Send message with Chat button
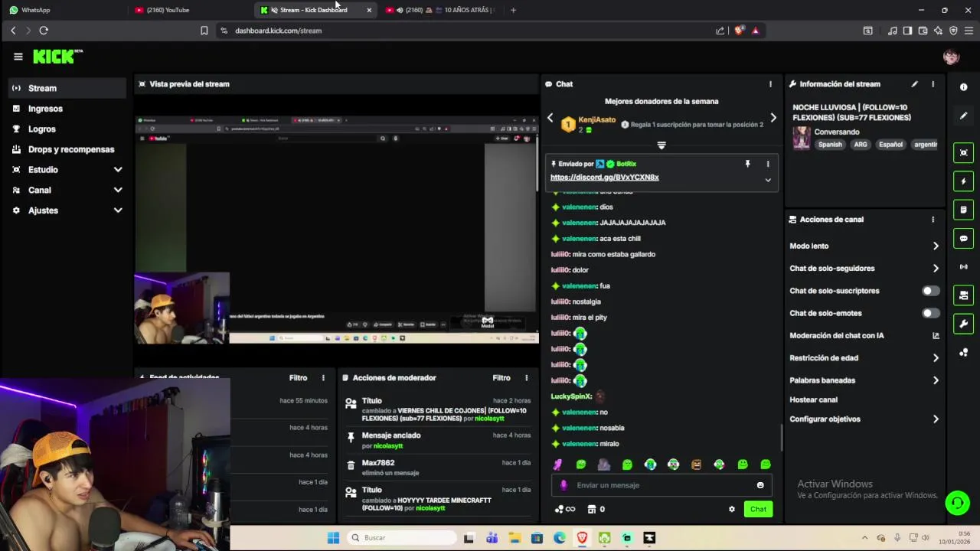The height and width of the screenshot is (551, 980). coord(758,509)
